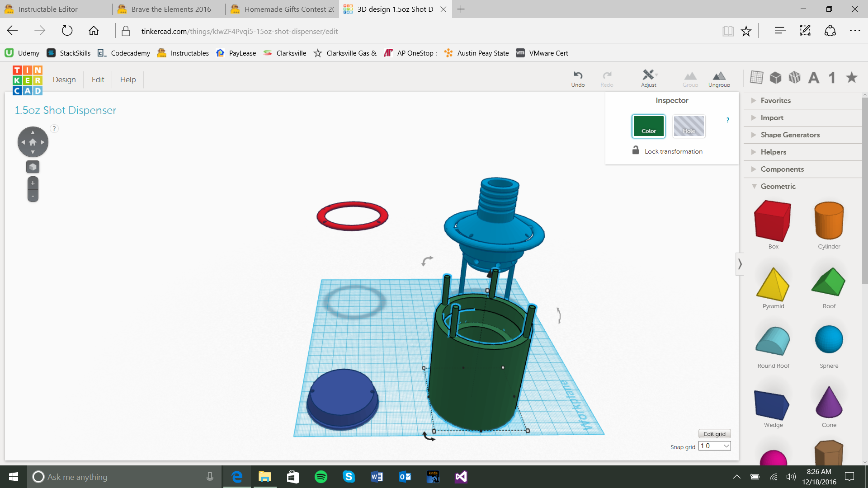Click the Ungroup icon
Image resolution: width=868 pixels, height=488 pixels.
(x=719, y=76)
